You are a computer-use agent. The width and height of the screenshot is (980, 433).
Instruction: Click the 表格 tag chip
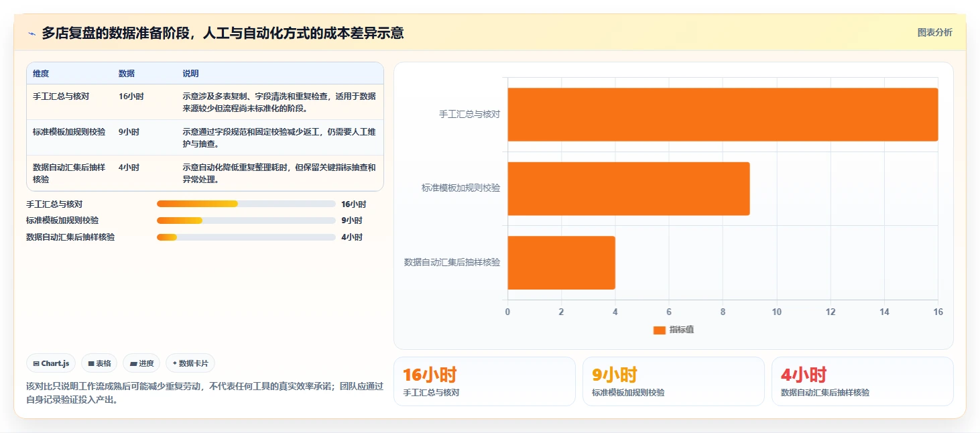click(99, 363)
